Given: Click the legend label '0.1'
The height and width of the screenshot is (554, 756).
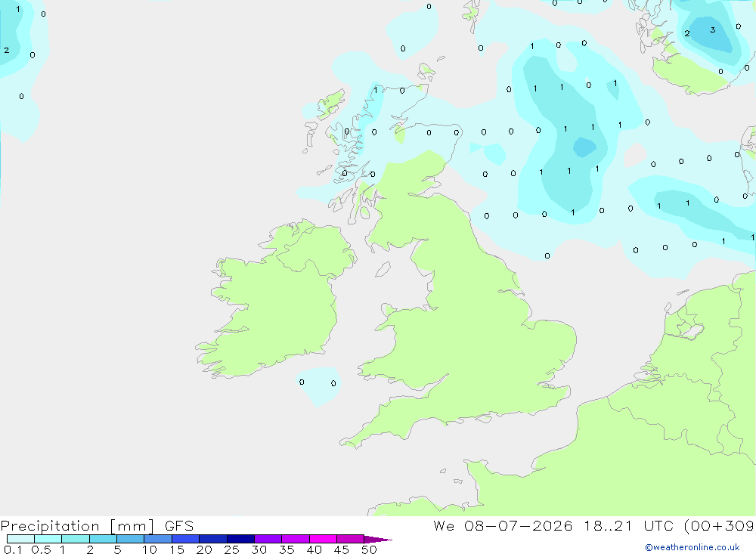Looking at the screenshot, I should [x=13, y=549].
